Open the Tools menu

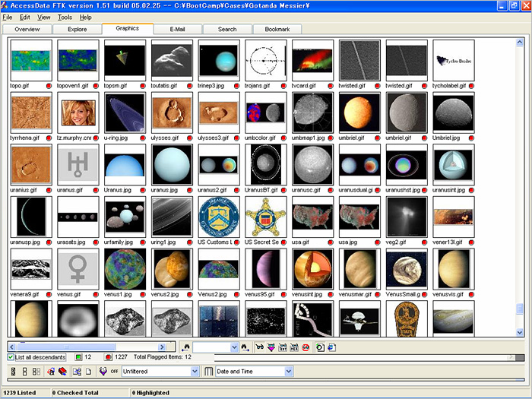click(x=65, y=17)
